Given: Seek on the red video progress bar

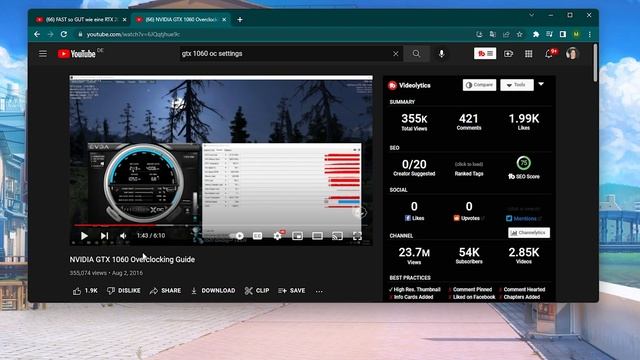Looking at the screenshot, I should 221,225.
